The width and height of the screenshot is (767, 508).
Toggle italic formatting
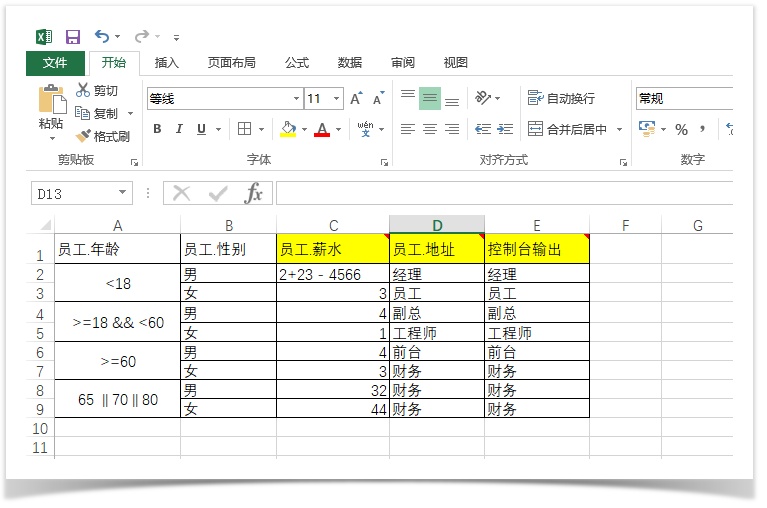point(179,129)
